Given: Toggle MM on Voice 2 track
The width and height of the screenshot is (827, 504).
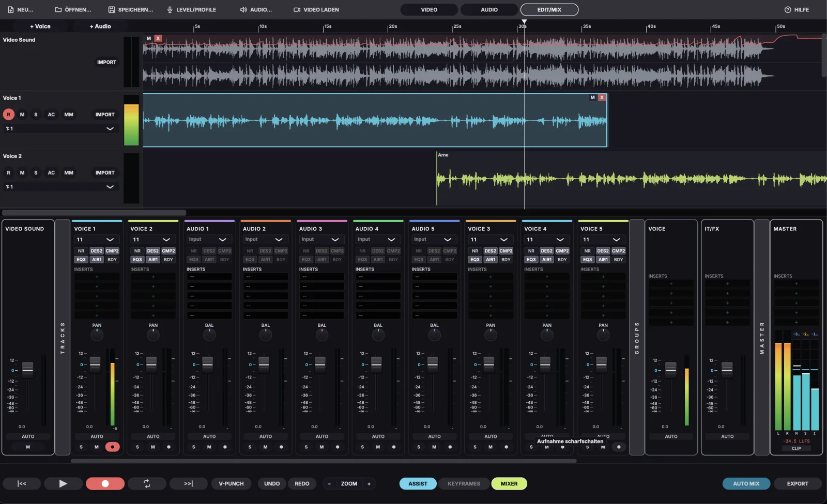Looking at the screenshot, I should coord(69,173).
